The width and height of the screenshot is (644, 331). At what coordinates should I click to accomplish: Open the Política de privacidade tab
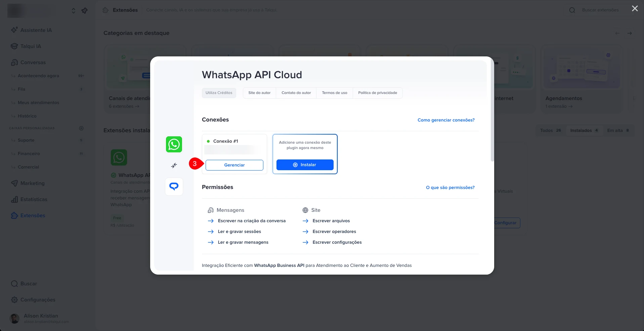click(x=378, y=93)
